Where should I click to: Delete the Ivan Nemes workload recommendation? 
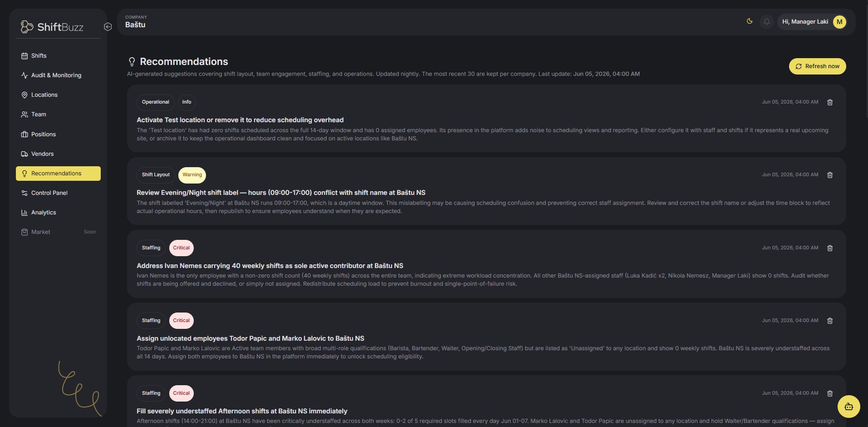[830, 248]
